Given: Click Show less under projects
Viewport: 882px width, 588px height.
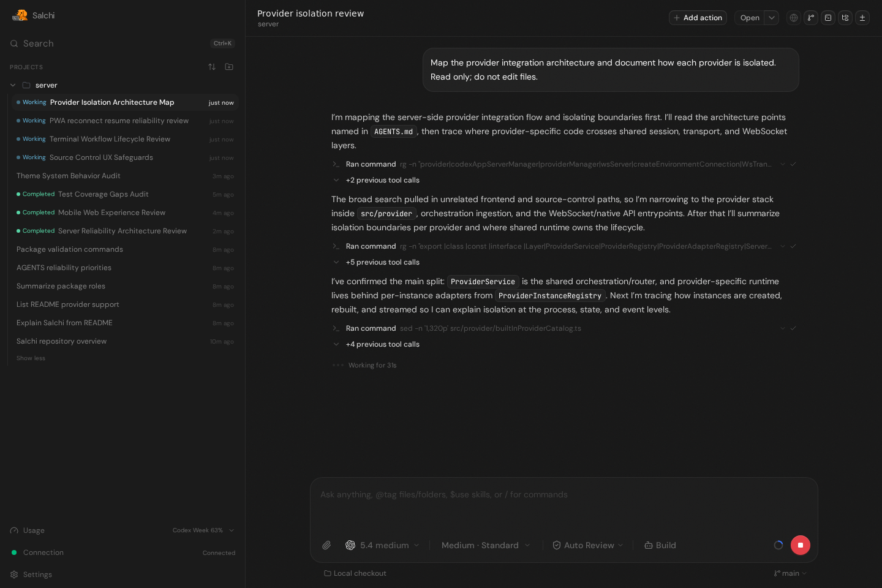Looking at the screenshot, I should click(31, 358).
